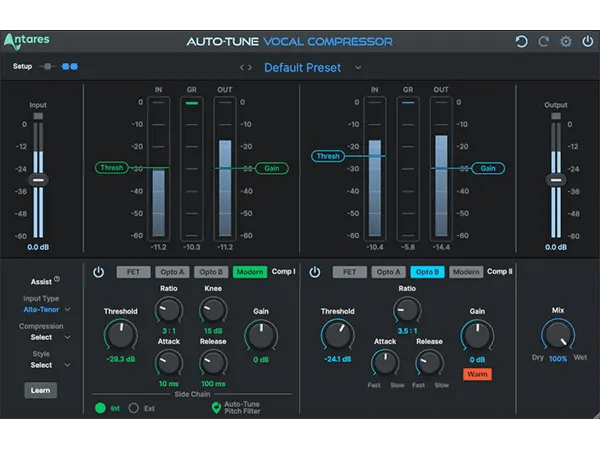This screenshot has height=450, width=600.
Task: Click the 3.5 : 1 ratio value
Action: click(407, 331)
